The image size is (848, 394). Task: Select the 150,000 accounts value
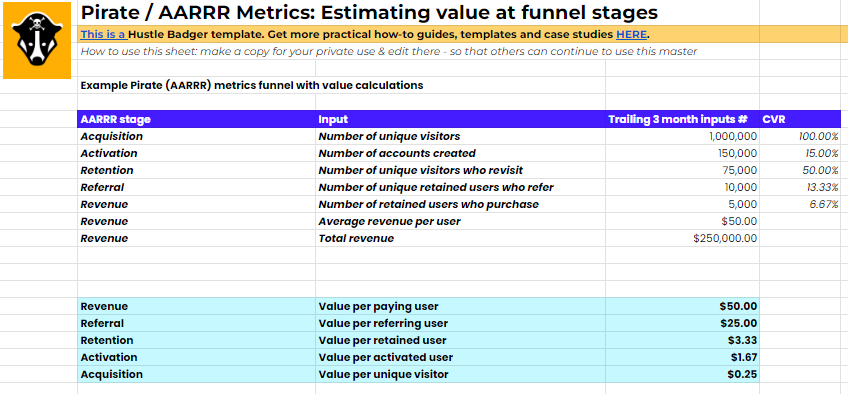pyautogui.click(x=683, y=153)
